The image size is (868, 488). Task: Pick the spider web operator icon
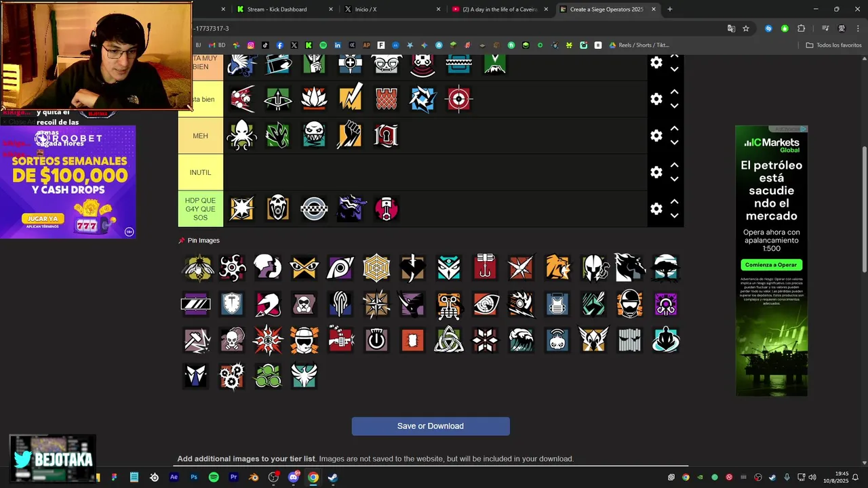[x=376, y=268]
